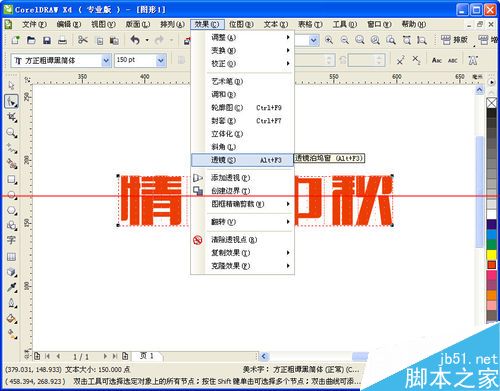This screenshot has width=500, height=391.
Task: Click the Zoom Out magnifier icon
Action: [345, 40]
